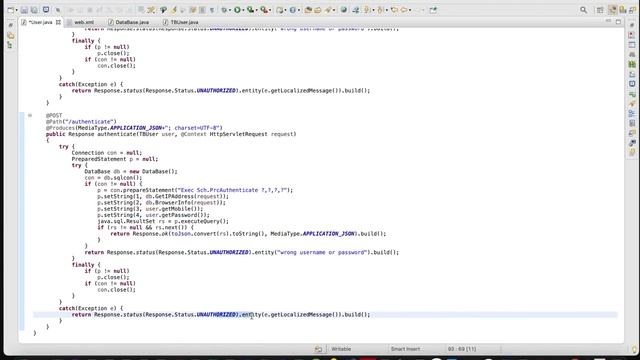Screen dimensions: 640x360
Task: Click the magnifier Quick Access search icon
Action: (584, 10)
